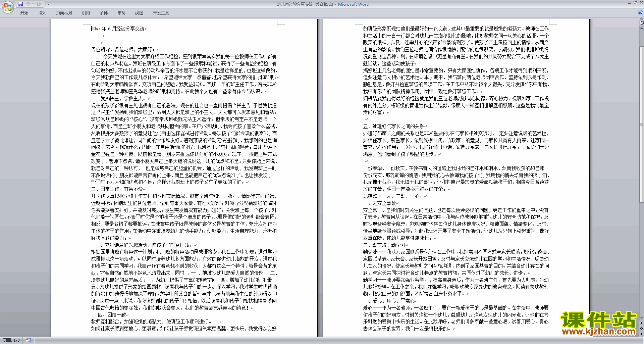
Task: Save the document with the floppy disk icon
Action: [20, 4]
